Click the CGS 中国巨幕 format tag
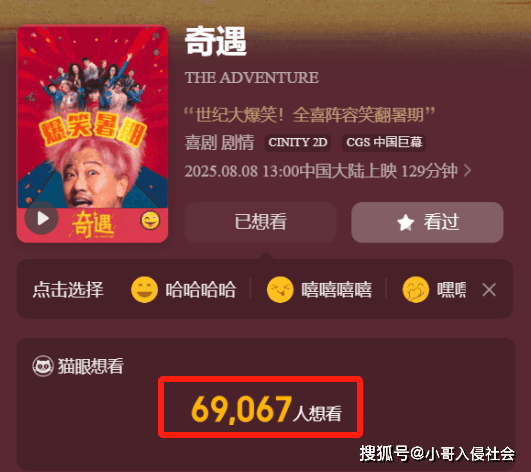531x472 pixels. click(384, 143)
